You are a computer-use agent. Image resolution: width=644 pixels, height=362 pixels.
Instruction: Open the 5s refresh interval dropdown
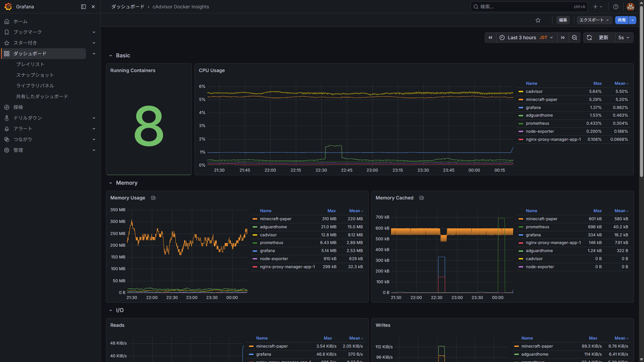pyautogui.click(x=624, y=38)
